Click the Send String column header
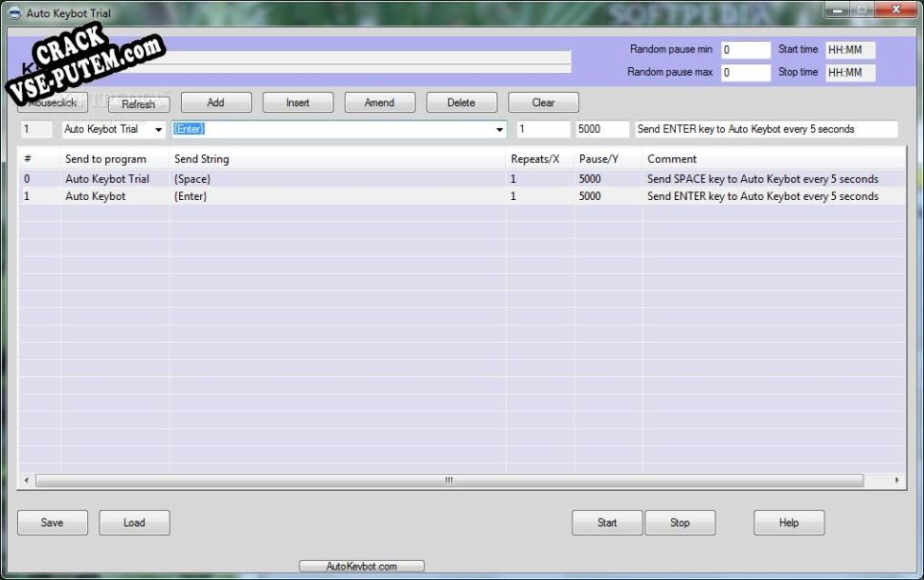 click(x=337, y=159)
